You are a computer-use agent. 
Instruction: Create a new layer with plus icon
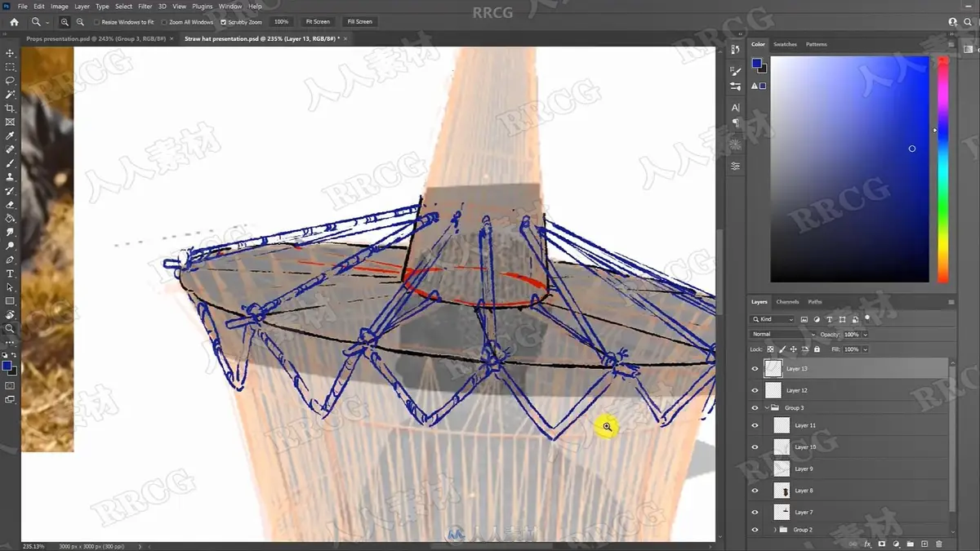[x=924, y=544]
